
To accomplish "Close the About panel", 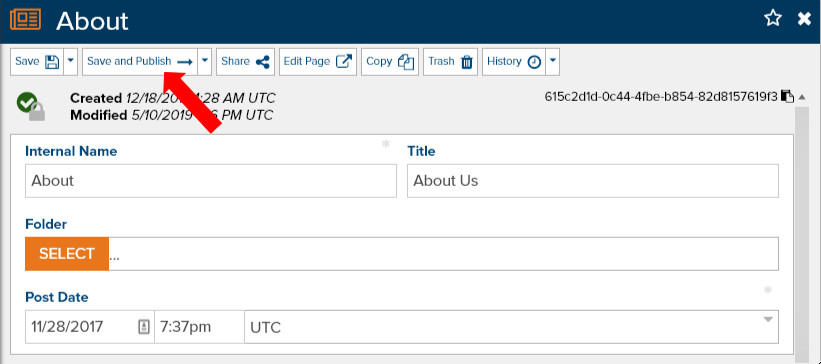I will (x=804, y=19).
